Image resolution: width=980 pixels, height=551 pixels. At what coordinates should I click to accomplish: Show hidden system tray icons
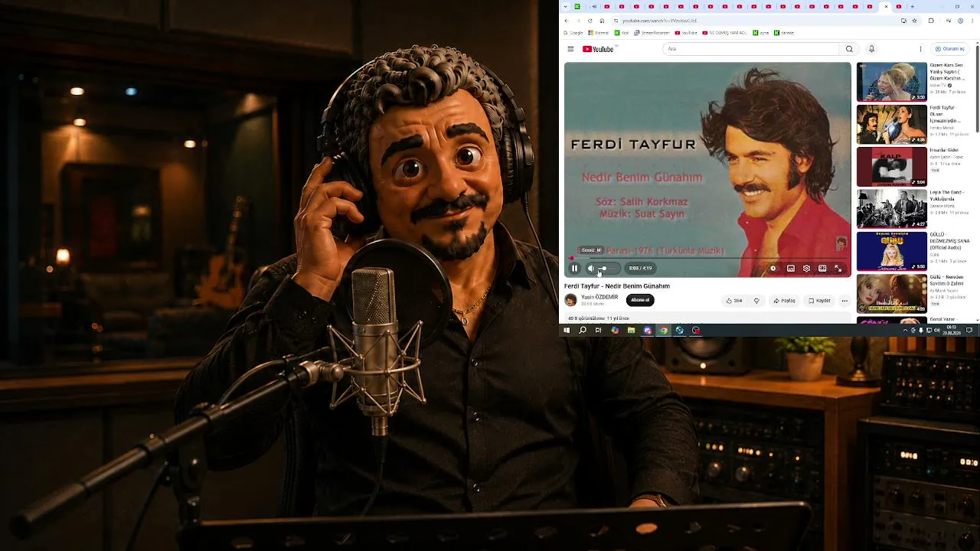(906, 331)
